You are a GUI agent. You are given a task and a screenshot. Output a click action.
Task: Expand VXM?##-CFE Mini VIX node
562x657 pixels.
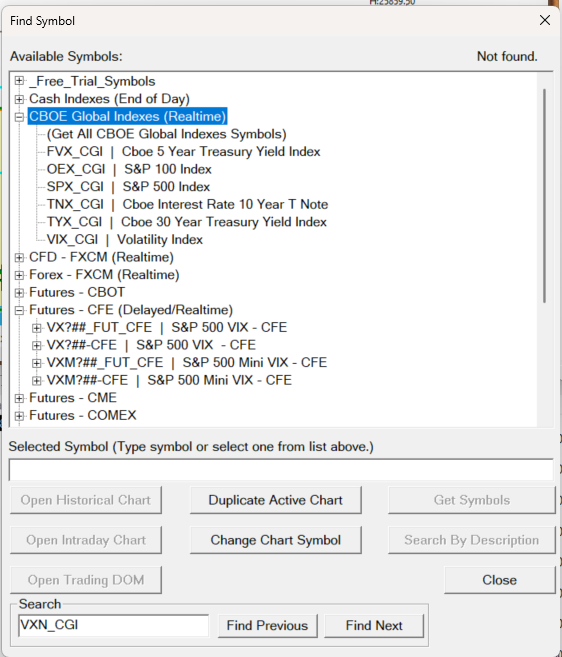[37, 380]
